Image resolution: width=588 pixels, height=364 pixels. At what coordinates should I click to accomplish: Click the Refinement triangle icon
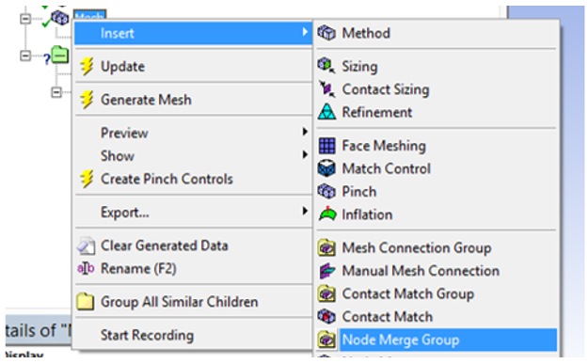(x=326, y=112)
